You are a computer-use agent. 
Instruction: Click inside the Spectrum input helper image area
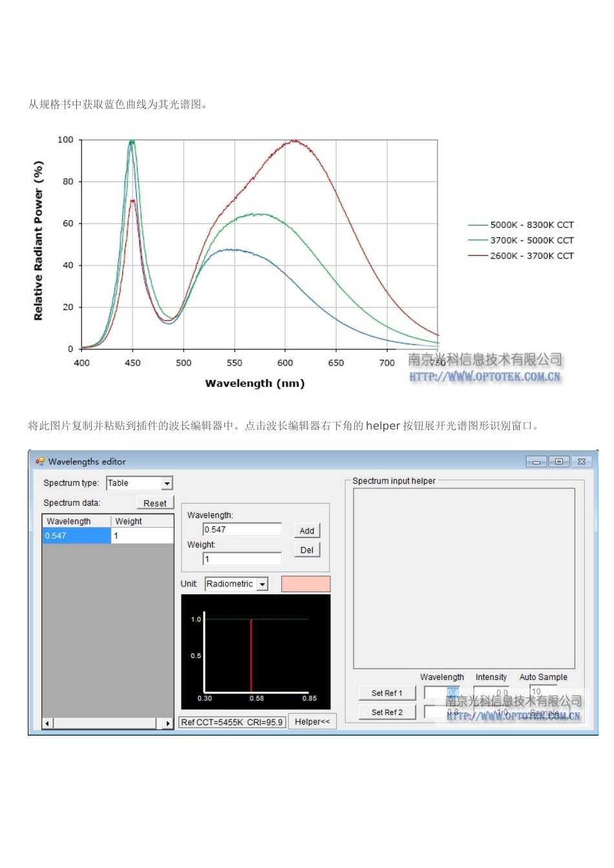click(464, 578)
